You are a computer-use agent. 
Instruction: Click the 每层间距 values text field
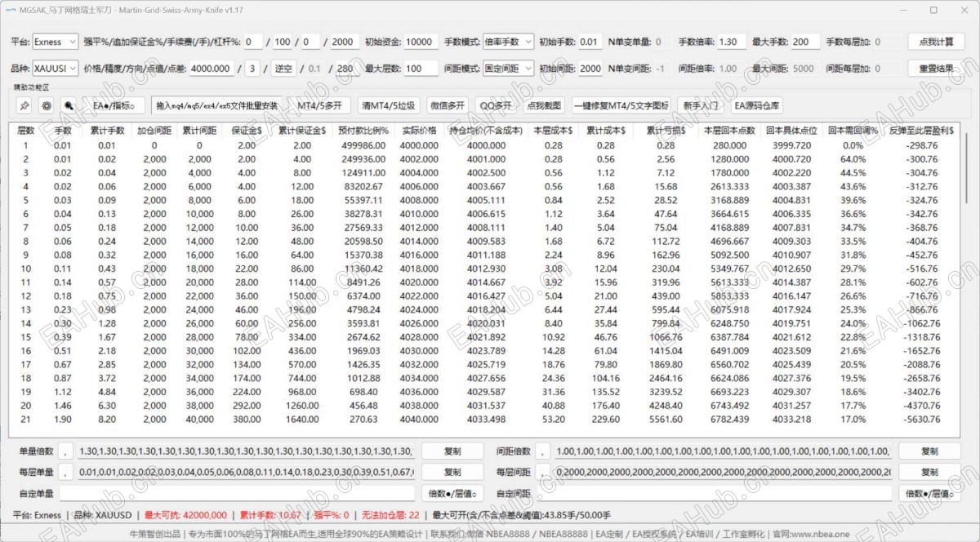tap(723, 472)
